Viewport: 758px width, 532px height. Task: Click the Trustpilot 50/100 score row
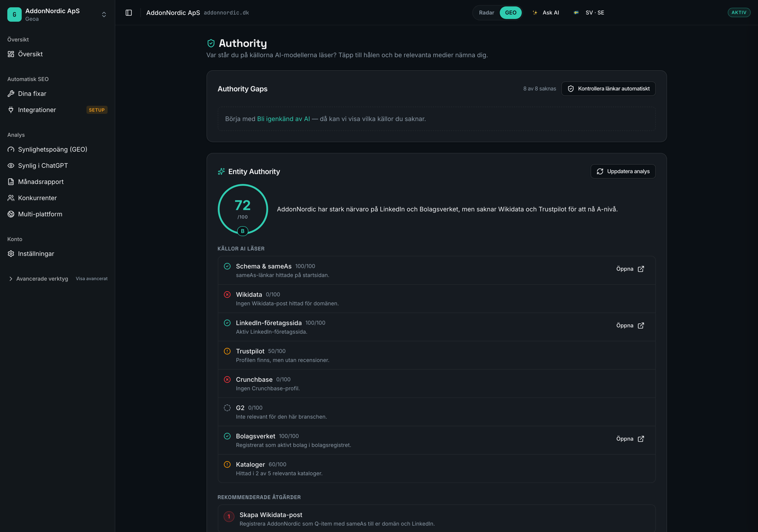pyautogui.click(x=436, y=355)
